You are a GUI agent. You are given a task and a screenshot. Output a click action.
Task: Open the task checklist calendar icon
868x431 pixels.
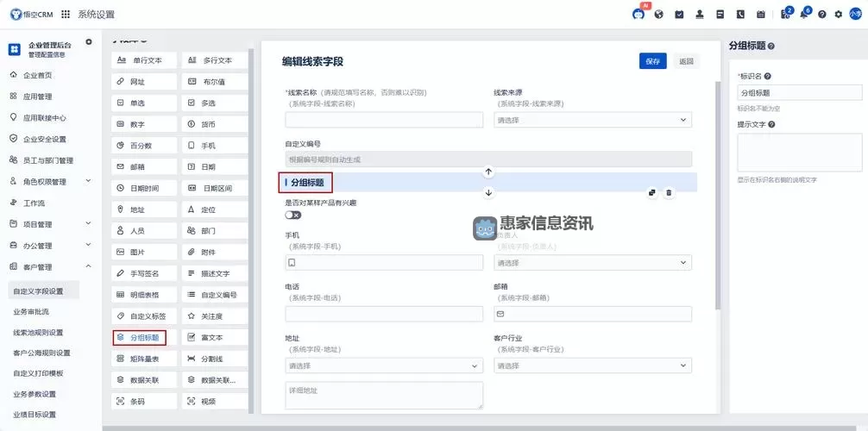point(679,15)
